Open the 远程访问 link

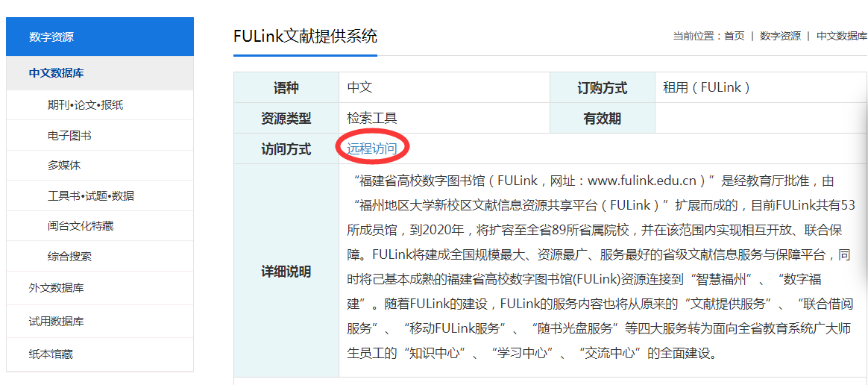point(371,148)
